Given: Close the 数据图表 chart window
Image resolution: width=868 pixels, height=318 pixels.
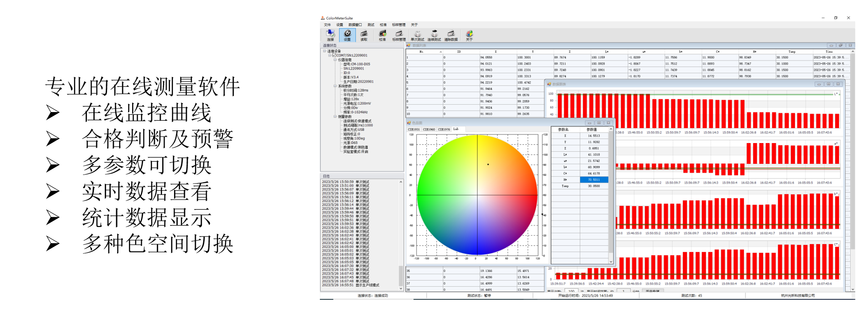Looking at the screenshot, I should click(838, 84).
